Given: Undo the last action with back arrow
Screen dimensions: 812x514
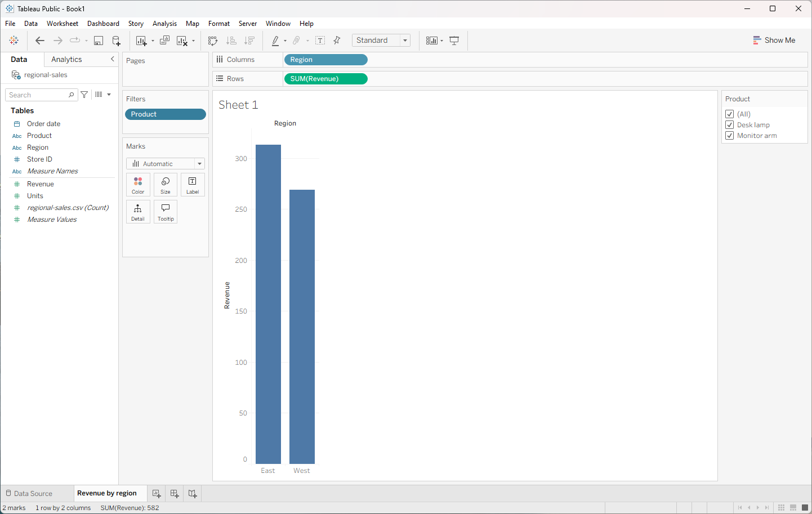Looking at the screenshot, I should (40, 41).
